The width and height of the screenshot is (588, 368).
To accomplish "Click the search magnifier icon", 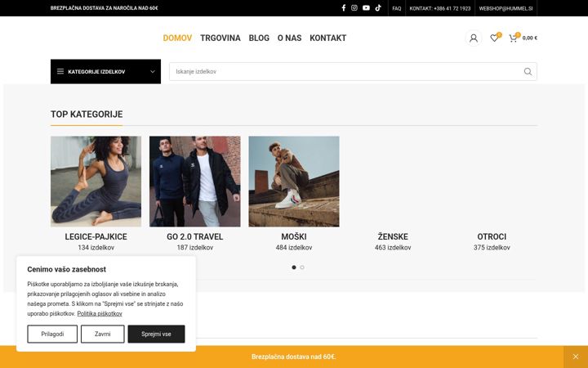I will tap(528, 71).
